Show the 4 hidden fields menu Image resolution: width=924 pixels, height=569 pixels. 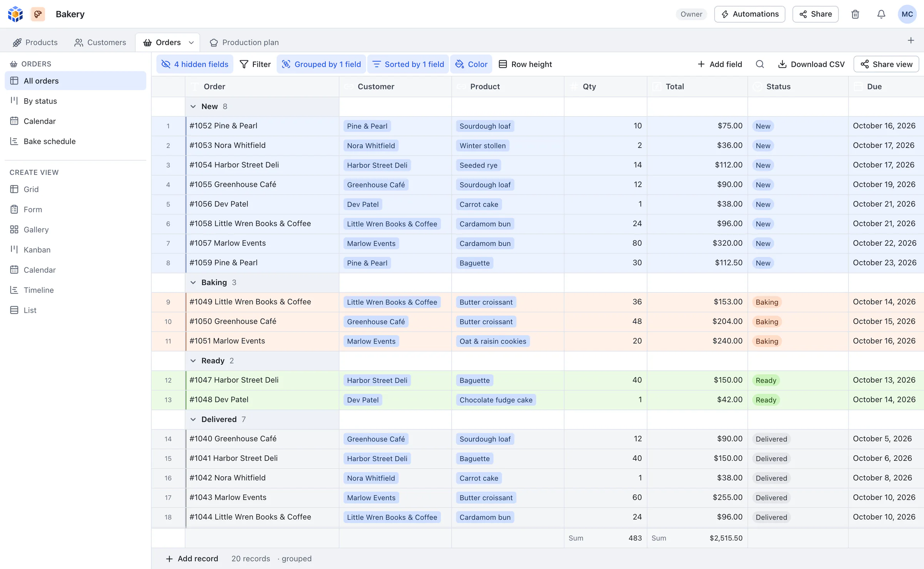click(195, 64)
